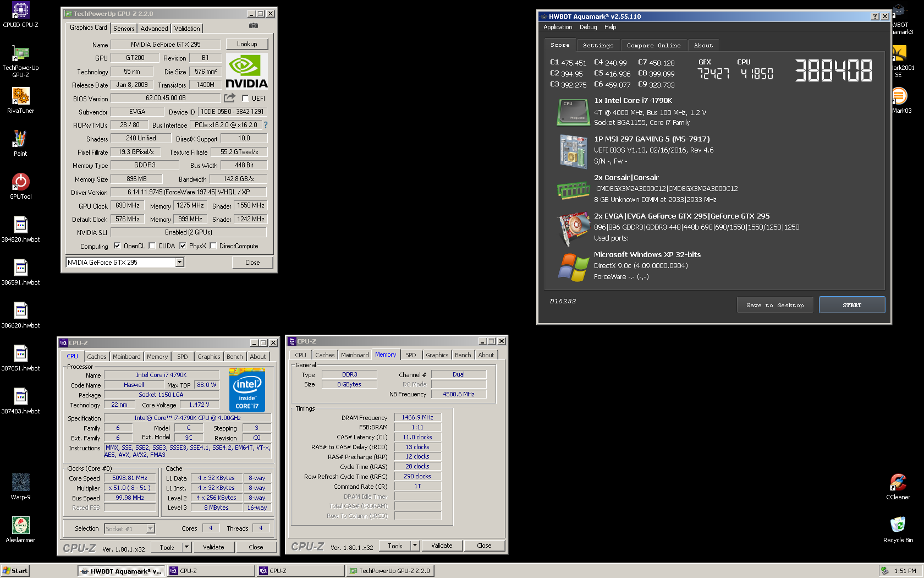The image size is (924, 578).
Task: Click Intel Core i7 logo in CPU-Z
Action: 247,390
